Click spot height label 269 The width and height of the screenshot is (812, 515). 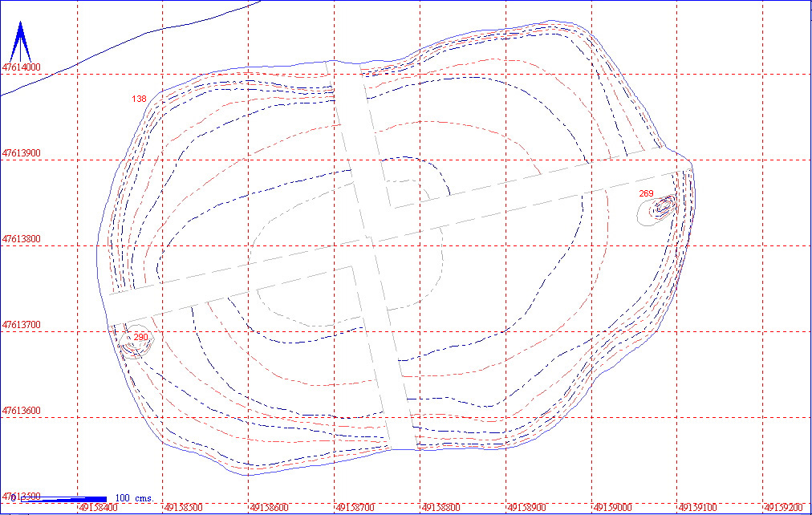(646, 193)
